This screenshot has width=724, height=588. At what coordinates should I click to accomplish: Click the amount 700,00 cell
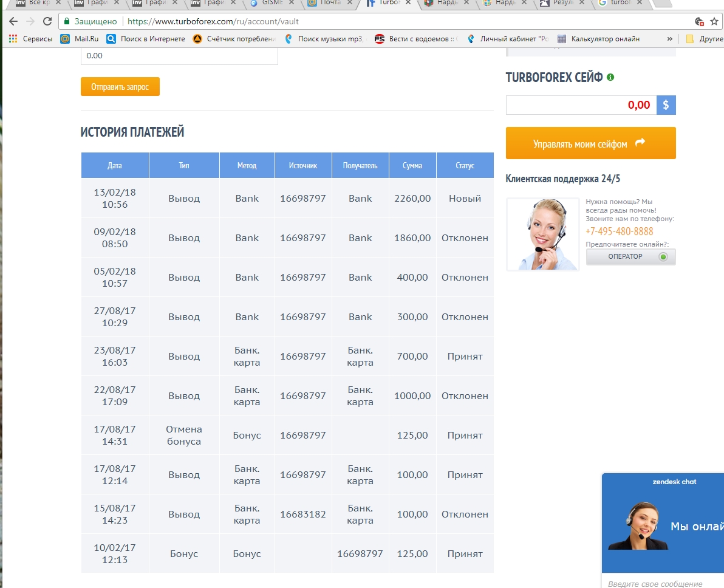(x=412, y=356)
